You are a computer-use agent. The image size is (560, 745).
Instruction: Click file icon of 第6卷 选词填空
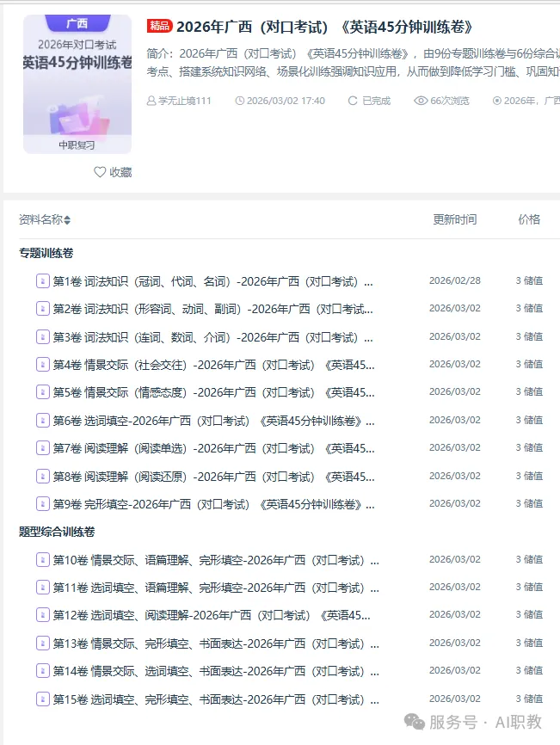point(43,421)
